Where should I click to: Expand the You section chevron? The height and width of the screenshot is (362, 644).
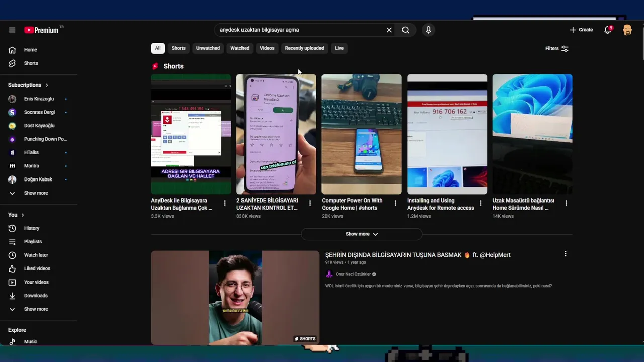23,215
